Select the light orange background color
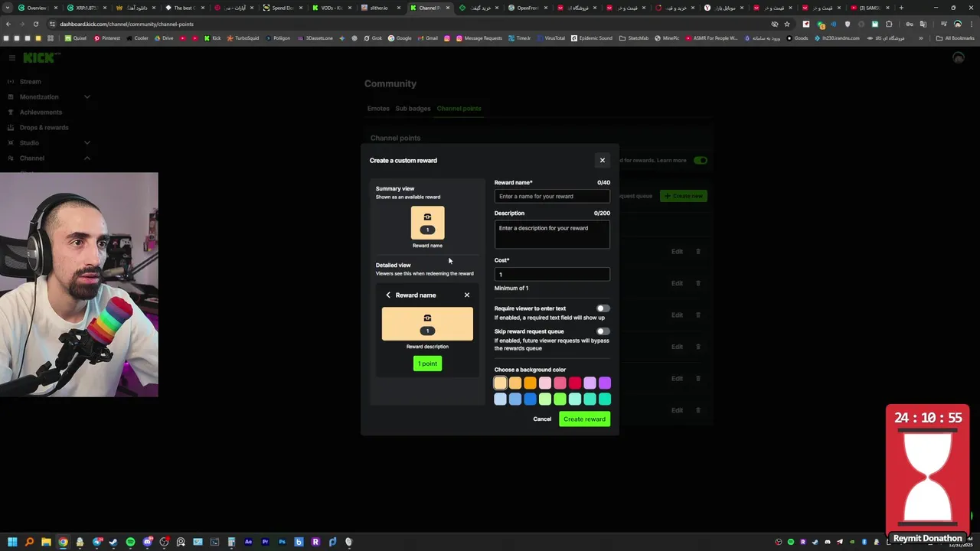This screenshot has width=980, height=551. (515, 383)
